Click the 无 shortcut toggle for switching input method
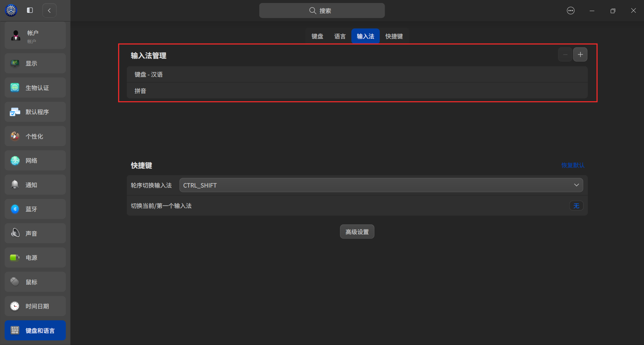The image size is (644, 345). coord(576,206)
